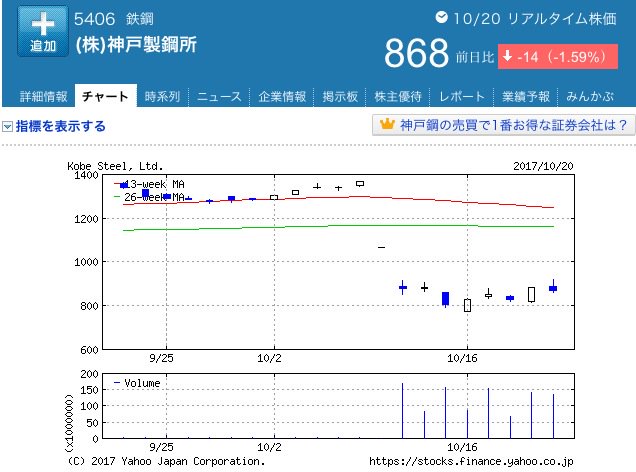Click the 26-week MA legend entry
Screen dimensions: 636x472
point(149,197)
